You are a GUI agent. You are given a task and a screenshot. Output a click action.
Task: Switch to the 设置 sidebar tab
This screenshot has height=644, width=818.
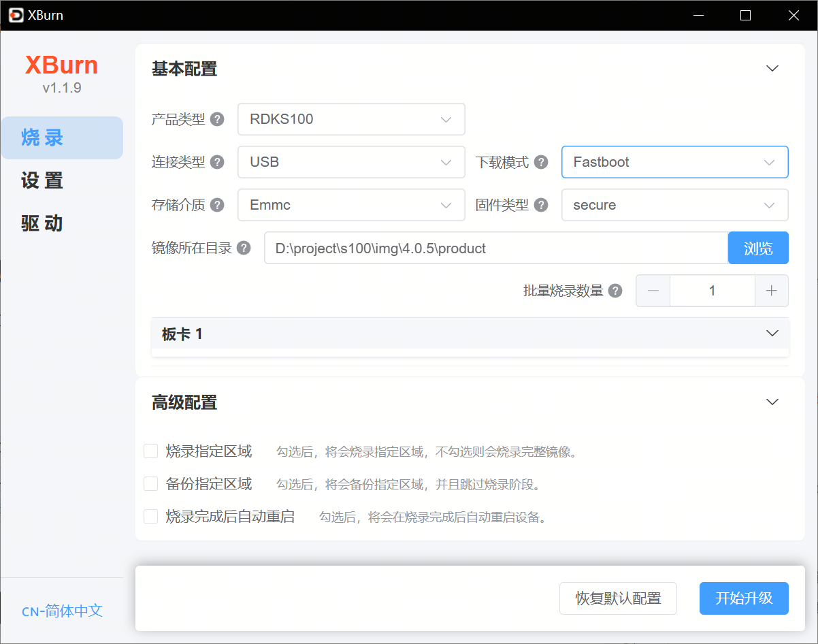pyautogui.click(x=42, y=180)
